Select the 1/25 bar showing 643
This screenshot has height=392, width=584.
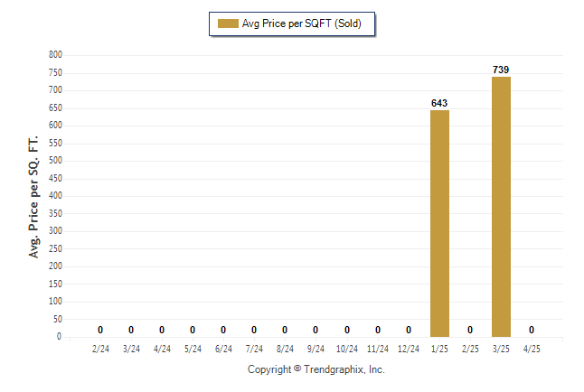click(439, 223)
